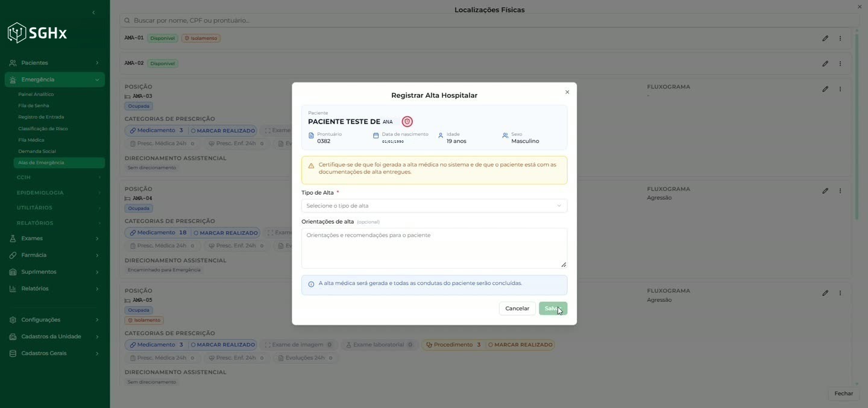Open the three-dot menu for AMA-02
The width and height of the screenshot is (868, 408).
(x=840, y=63)
